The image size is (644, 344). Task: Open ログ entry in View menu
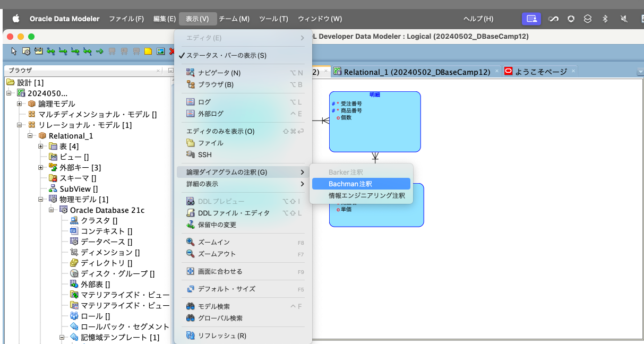[x=244, y=102]
